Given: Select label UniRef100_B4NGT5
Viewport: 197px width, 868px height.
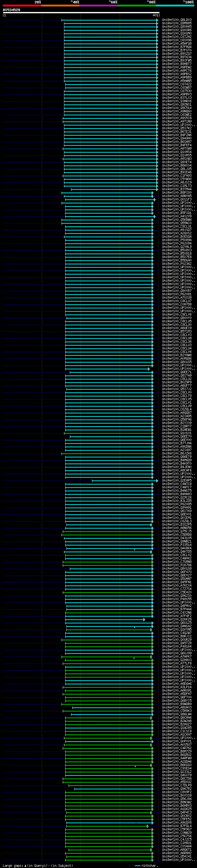Looking at the screenshot, I should (x=177, y=491).
